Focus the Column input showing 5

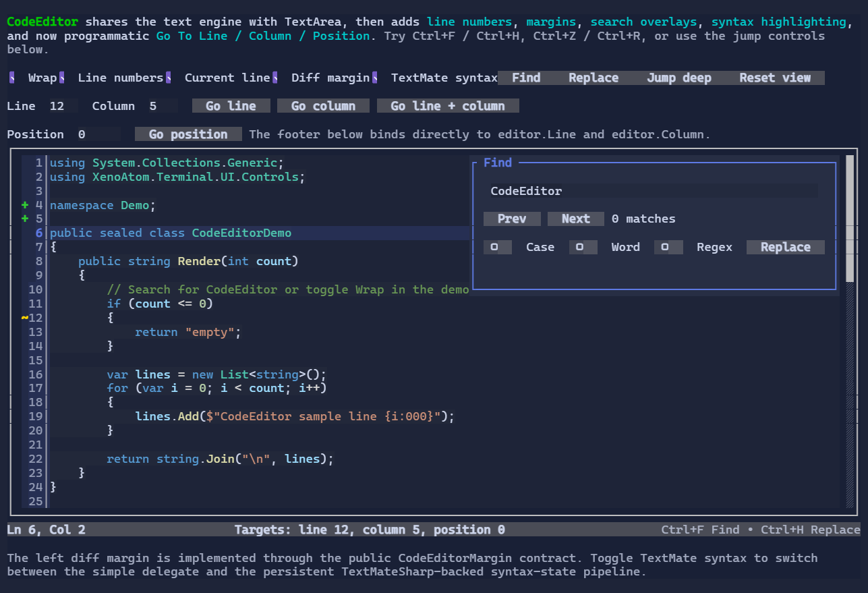click(x=163, y=106)
